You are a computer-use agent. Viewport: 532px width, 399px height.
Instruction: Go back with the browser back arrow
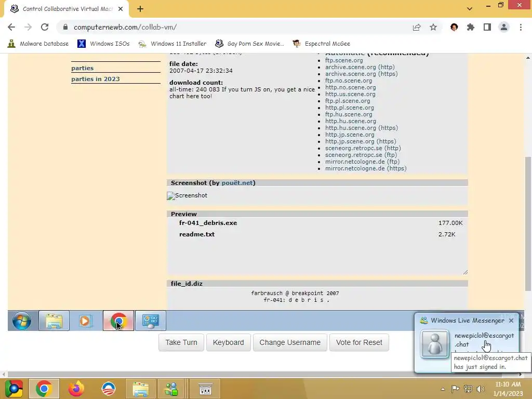[x=11, y=27]
